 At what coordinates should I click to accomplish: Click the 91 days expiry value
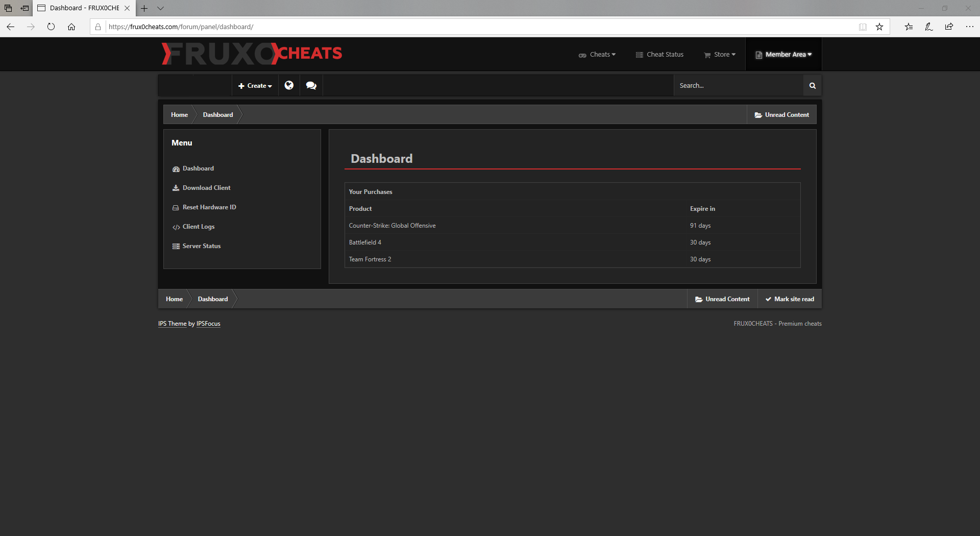click(x=700, y=226)
